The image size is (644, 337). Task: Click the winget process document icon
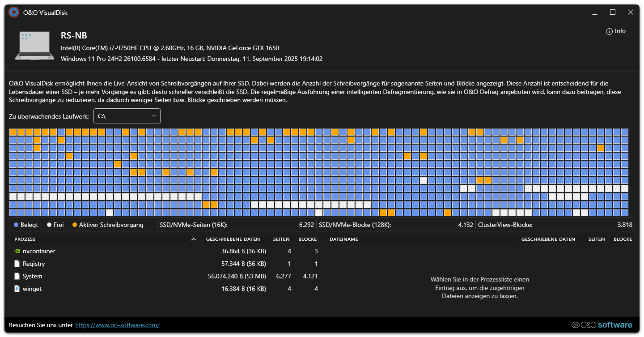[x=17, y=289]
